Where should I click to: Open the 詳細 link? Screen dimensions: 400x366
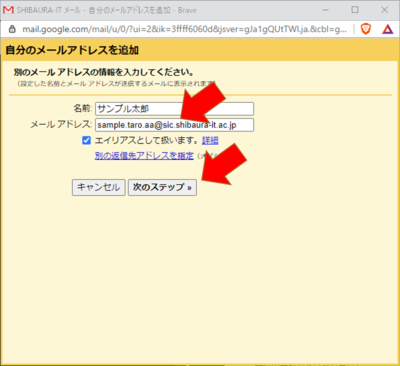[210, 140]
